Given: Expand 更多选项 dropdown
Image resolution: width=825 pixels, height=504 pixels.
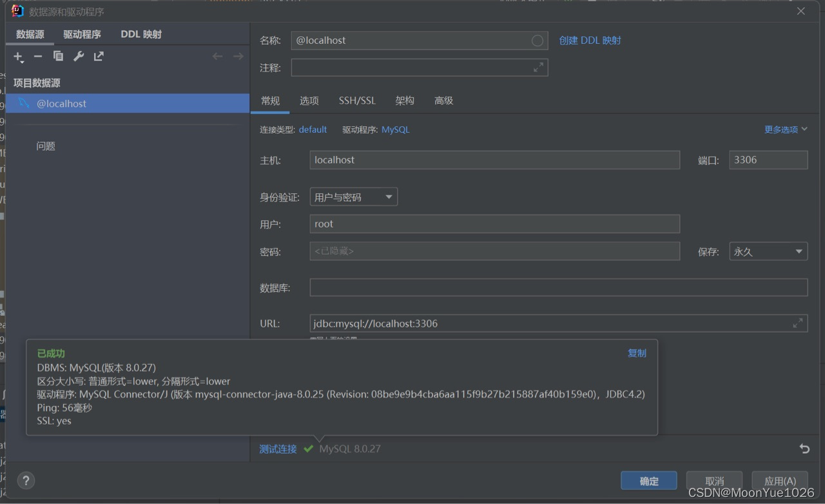Looking at the screenshot, I should tap(786, 130).
